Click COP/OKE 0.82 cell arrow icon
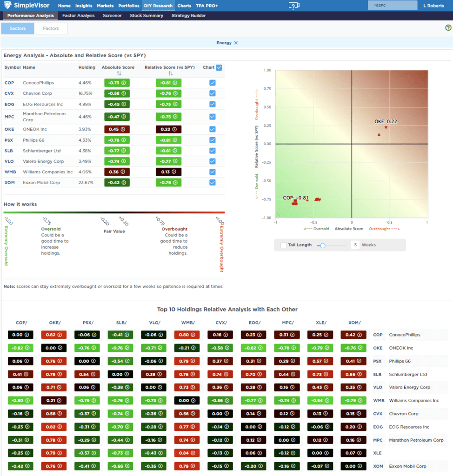Screen dimensions: 453x476 click(x=60, y=335)
